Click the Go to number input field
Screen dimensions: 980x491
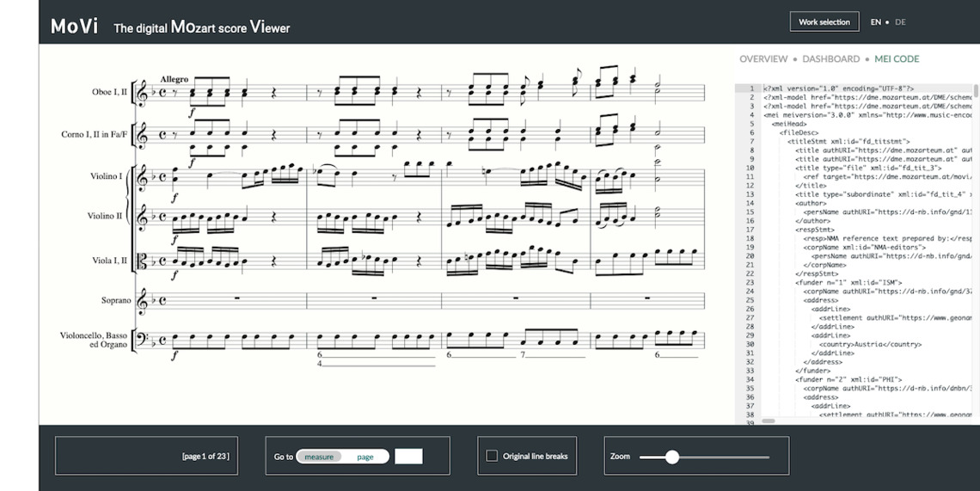click(408, 457)
